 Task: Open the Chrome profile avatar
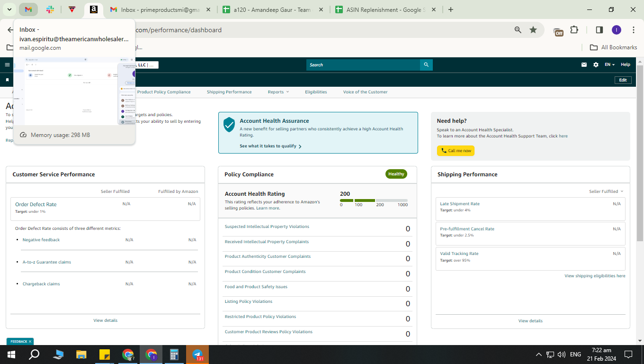coord(616,30)
